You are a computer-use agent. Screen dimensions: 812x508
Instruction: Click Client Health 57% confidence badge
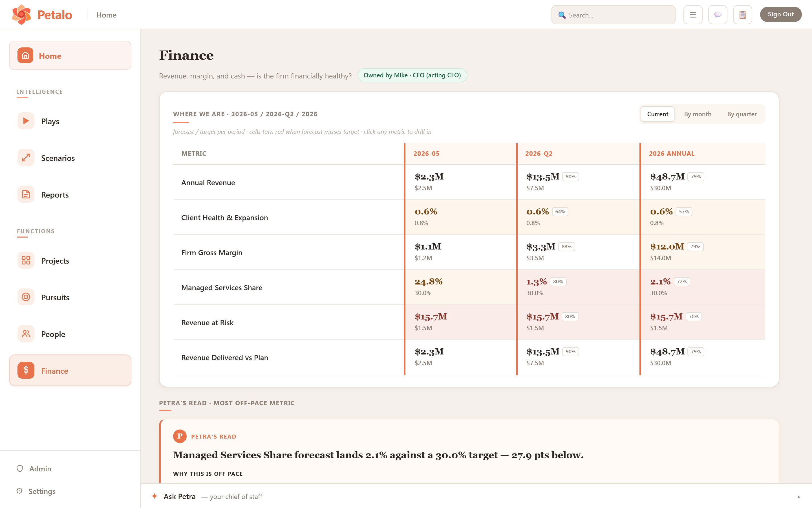684,212
